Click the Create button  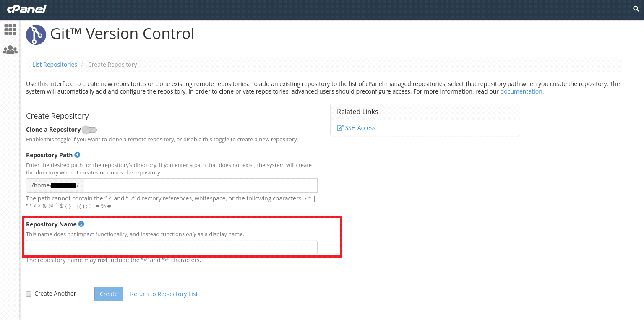(109, 294)
